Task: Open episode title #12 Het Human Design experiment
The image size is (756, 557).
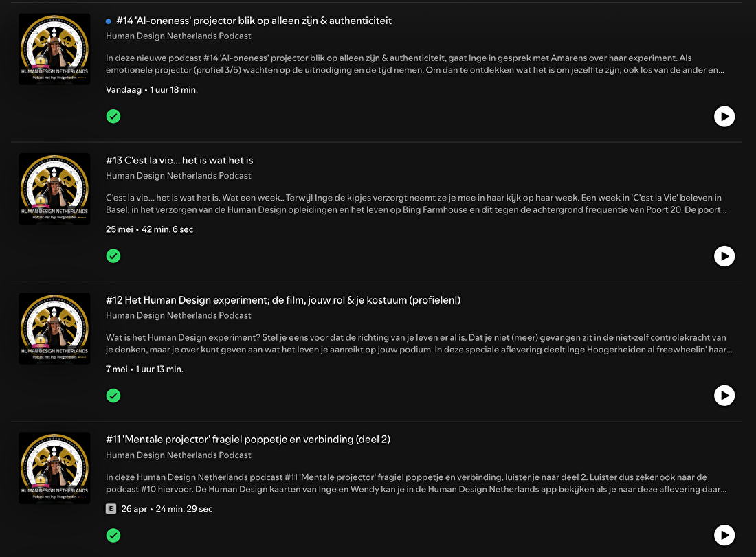Action: point(283,300)
